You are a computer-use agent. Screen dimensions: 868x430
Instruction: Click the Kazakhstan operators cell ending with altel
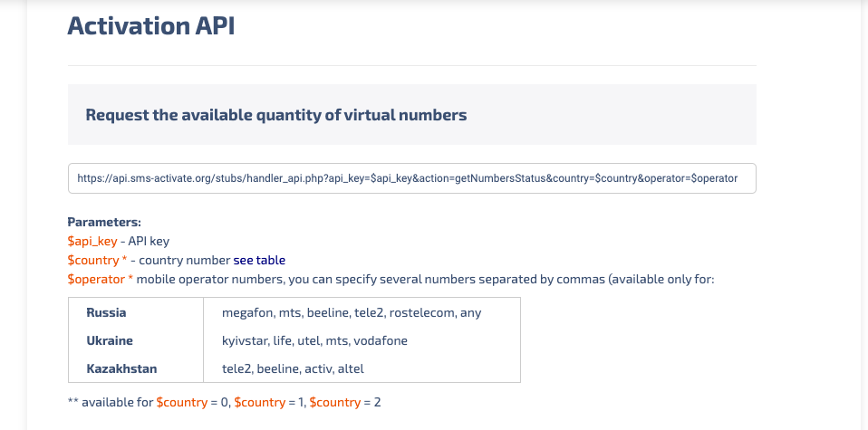[x=292, y=368]
